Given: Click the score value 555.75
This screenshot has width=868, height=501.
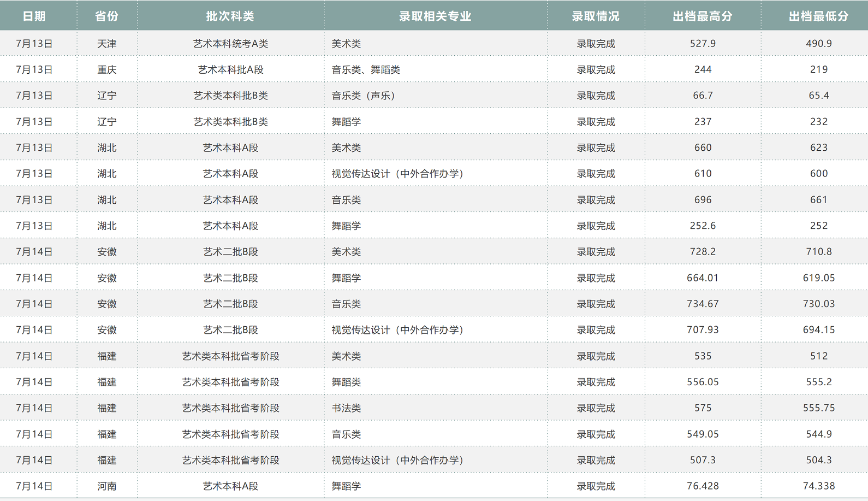Looking at the screenshot, I should point(819,408).
